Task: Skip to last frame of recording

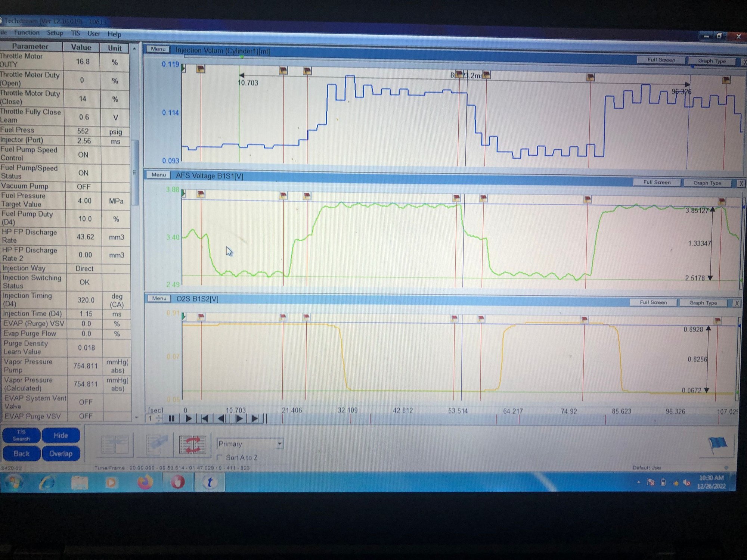Action: (255, 419)
